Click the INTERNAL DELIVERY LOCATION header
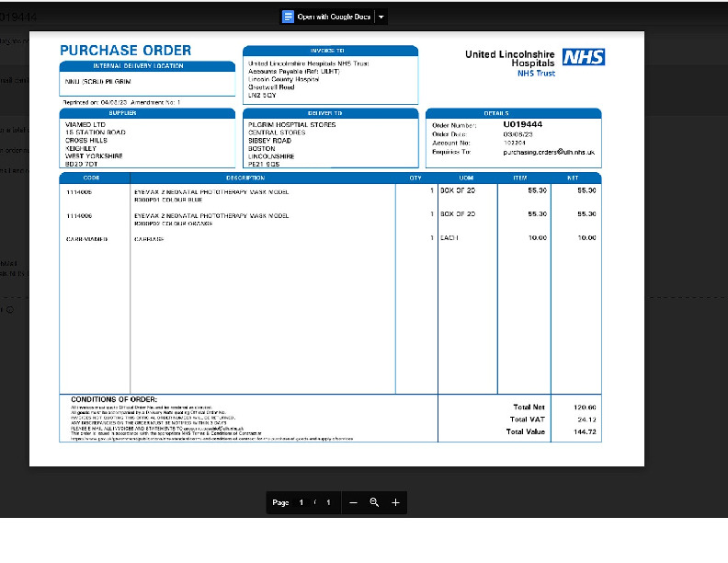The image size is (728, 563). pyautogui.click(x=138, y=66)
